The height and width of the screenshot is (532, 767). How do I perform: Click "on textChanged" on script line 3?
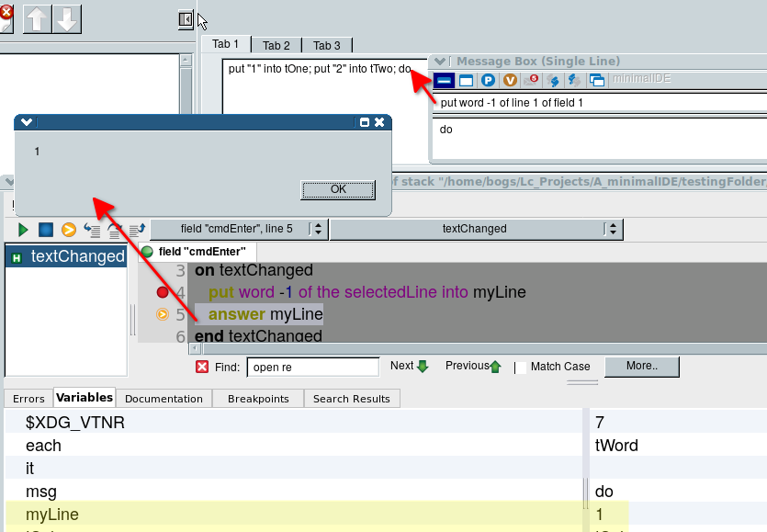[254, 270]
